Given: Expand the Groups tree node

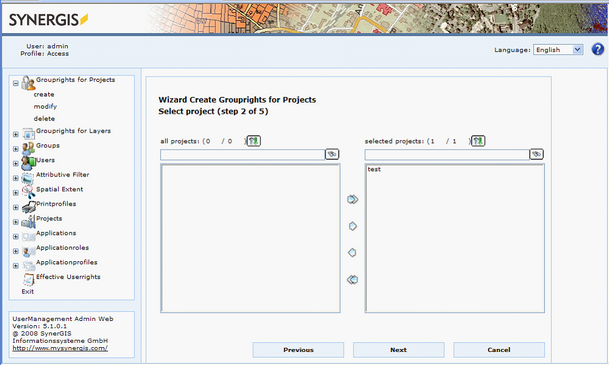Looking at the screenshot, I should (16, 149).
